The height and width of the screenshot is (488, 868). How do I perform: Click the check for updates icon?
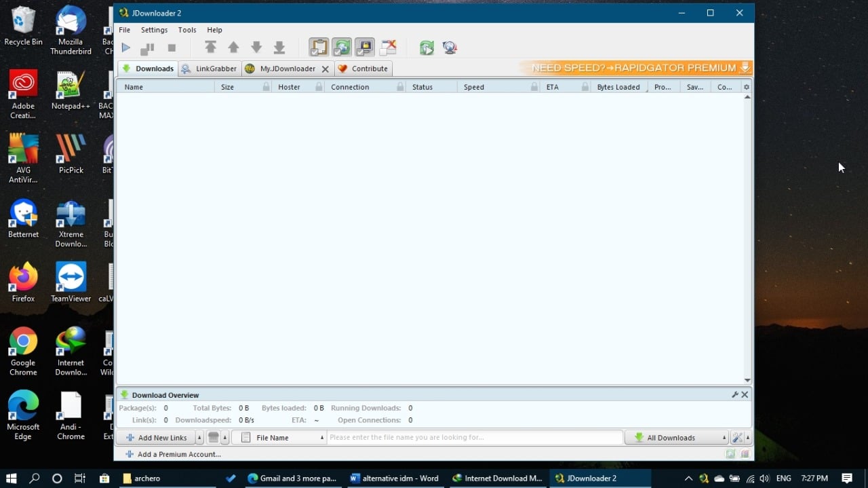450,48
